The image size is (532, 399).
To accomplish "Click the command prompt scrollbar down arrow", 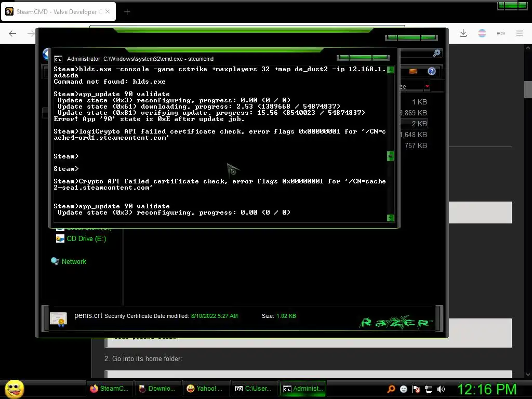I will (x=391, y=218).
